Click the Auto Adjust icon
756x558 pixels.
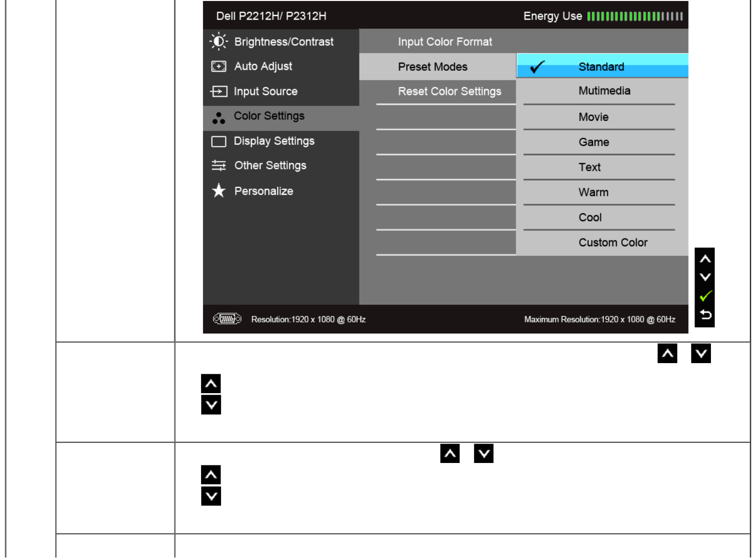click(219, 66)
